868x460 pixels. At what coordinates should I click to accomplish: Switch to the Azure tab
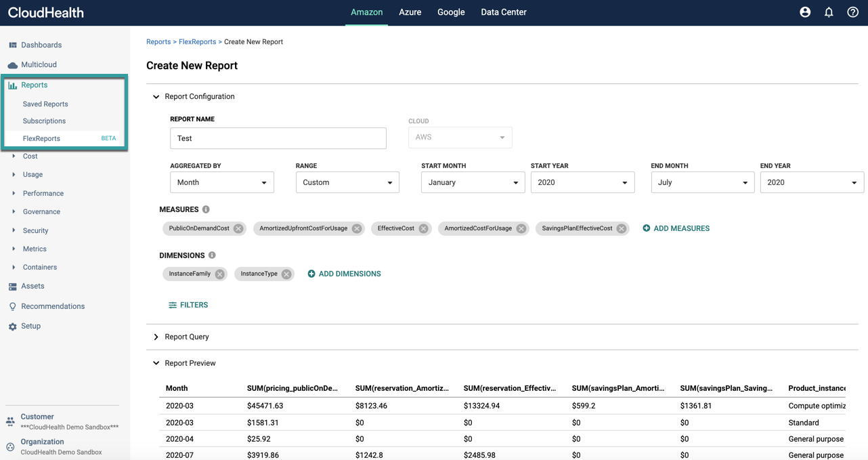410,12
